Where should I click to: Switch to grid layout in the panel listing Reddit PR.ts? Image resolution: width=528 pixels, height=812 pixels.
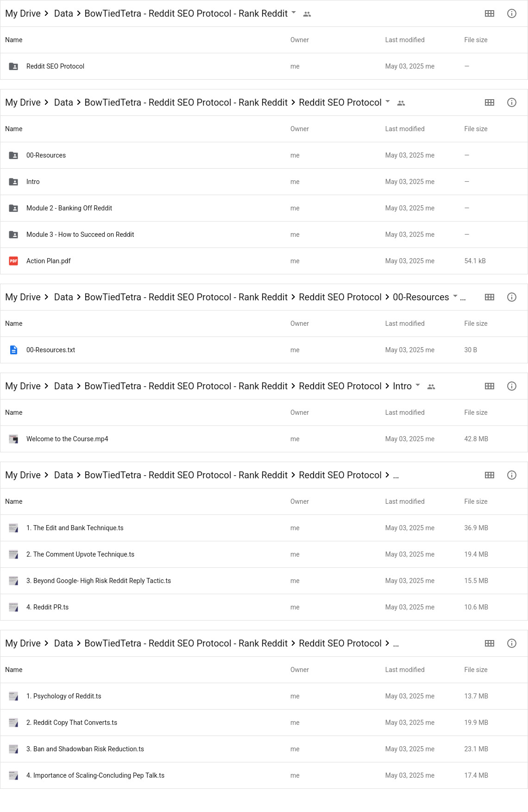coord(490,475)
